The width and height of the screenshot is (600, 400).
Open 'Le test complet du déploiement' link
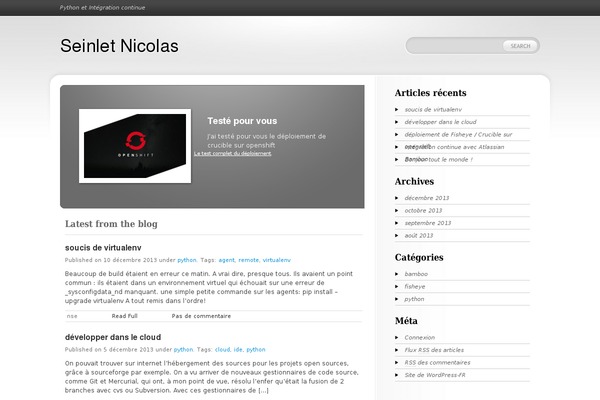click(x=233, y=153)
